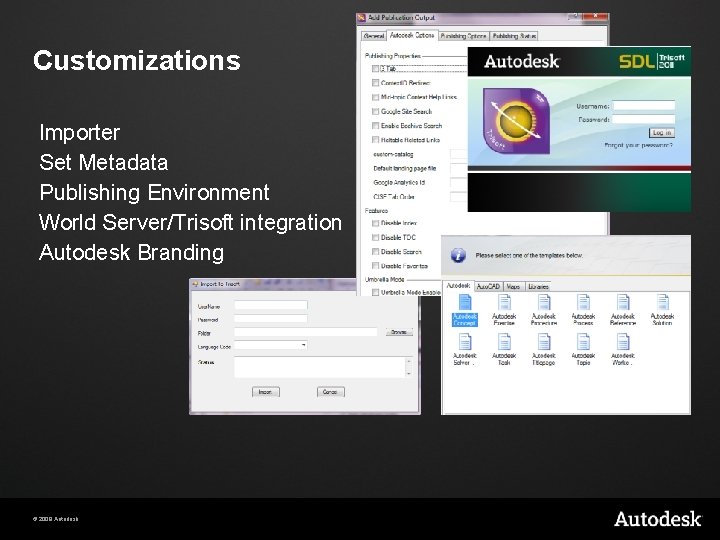Click the Import to Trisoft window icon
This screenshot has height=540, width=720.
coord(195,284)
